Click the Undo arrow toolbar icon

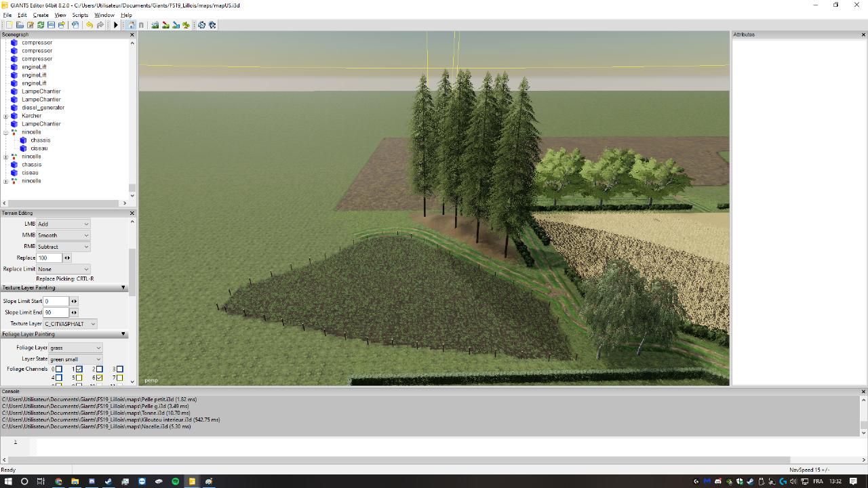89,25
